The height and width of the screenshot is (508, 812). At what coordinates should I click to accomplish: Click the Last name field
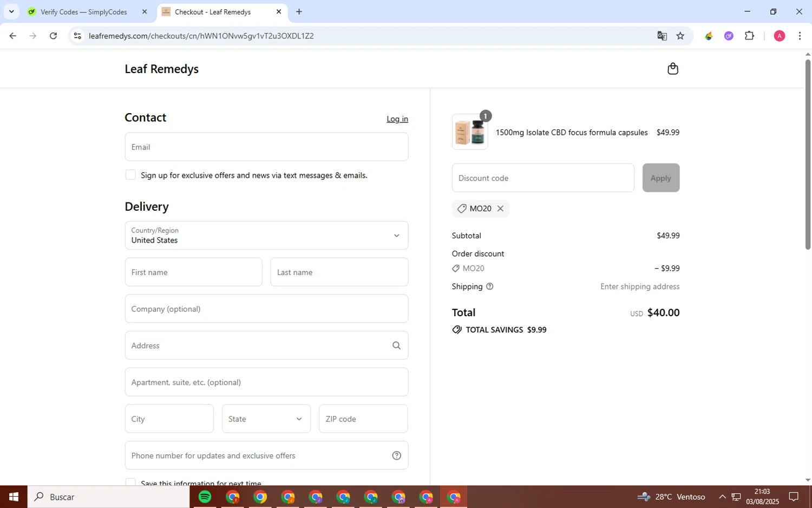click(339, 272)
